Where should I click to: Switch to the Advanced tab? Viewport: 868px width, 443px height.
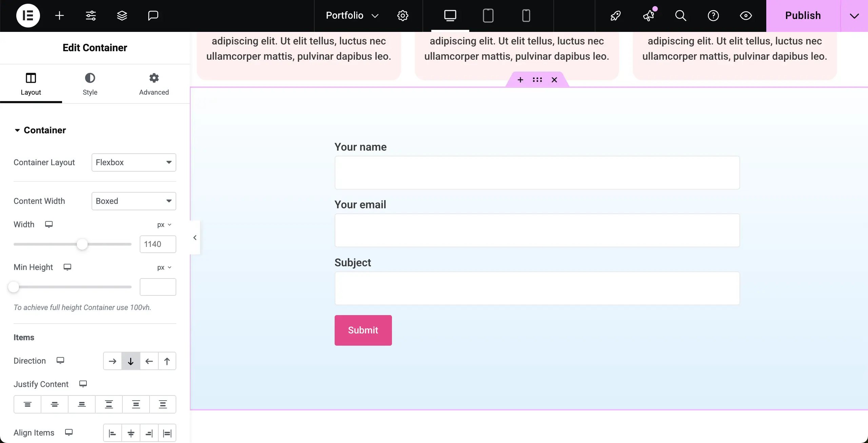tap(154, 84)
